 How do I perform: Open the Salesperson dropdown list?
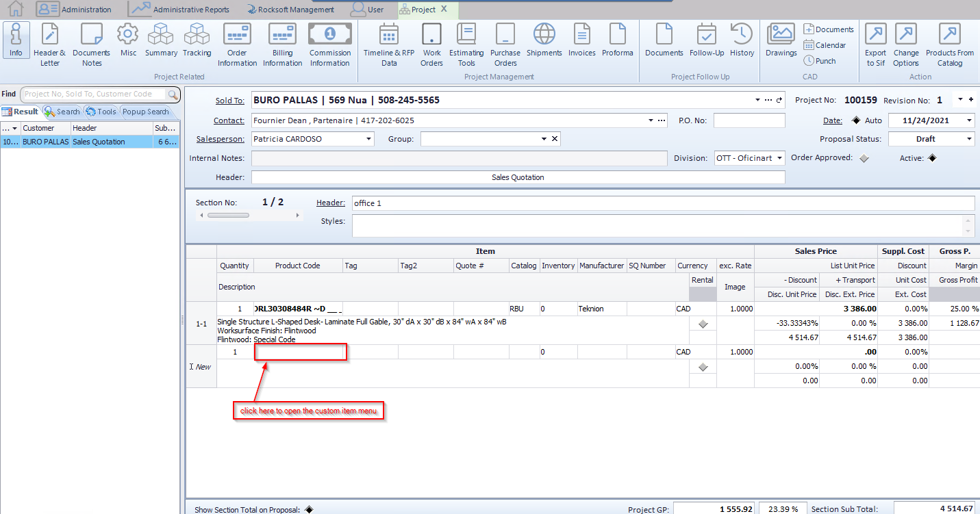368,139
